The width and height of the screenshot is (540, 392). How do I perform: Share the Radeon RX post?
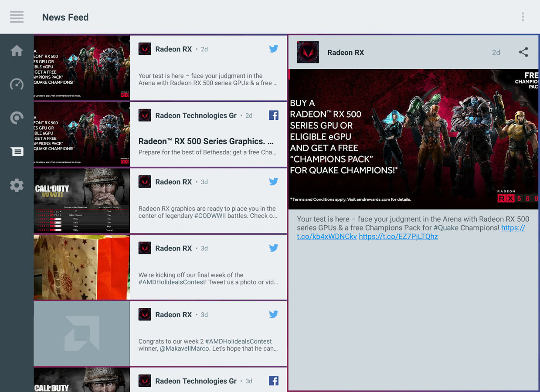(x=523, y=52)
